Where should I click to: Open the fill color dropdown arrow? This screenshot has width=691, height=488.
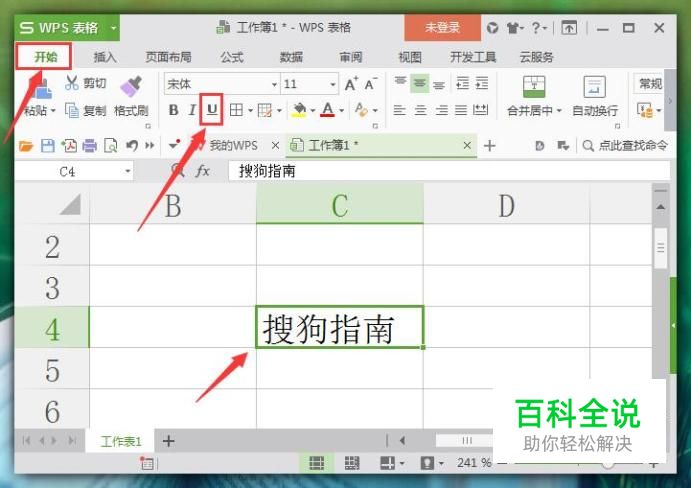[x=312, y=111]
